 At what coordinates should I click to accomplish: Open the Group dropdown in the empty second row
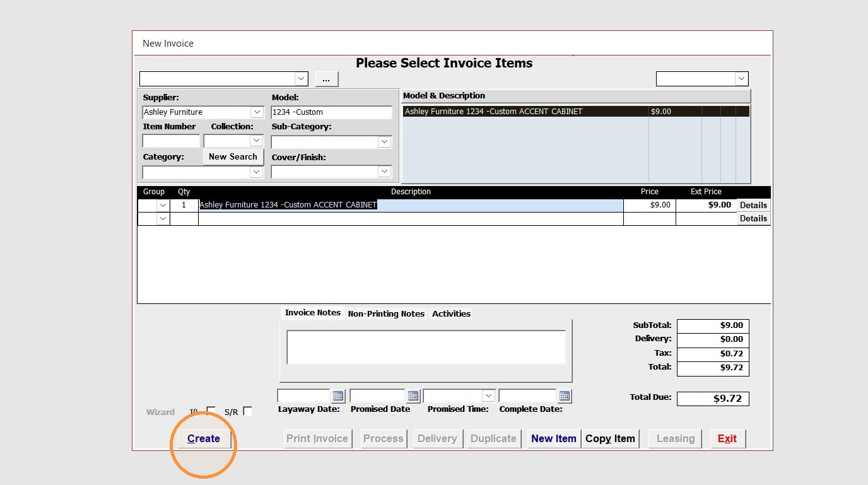pos(163,219)
